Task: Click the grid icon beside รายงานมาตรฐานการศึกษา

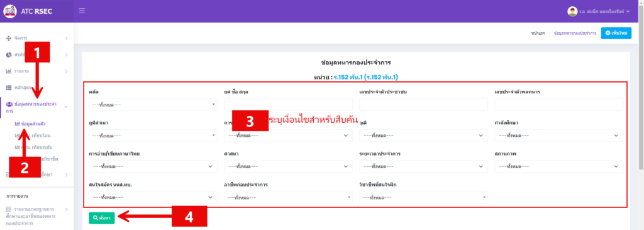Action: (x=9, y=209)
